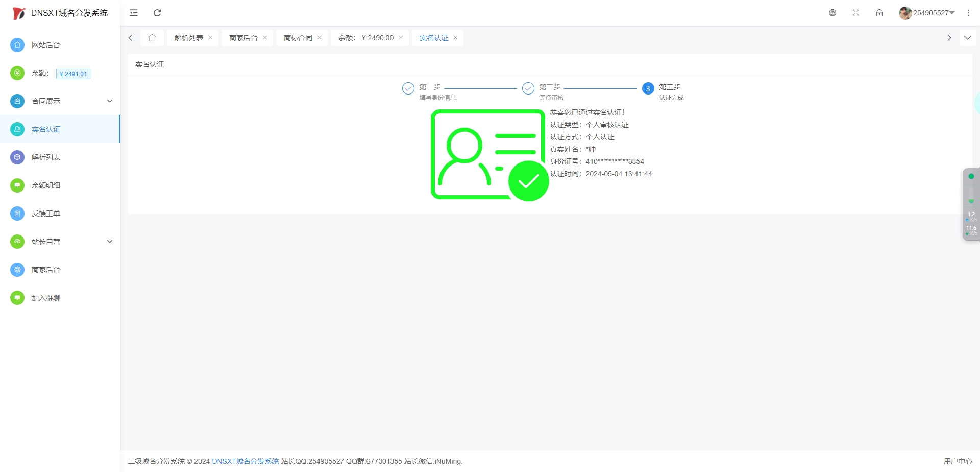This screenshot has width=980, height=472.
Task: Go to home tab icon
Action: pyautogui.click(x=152, y=38)
